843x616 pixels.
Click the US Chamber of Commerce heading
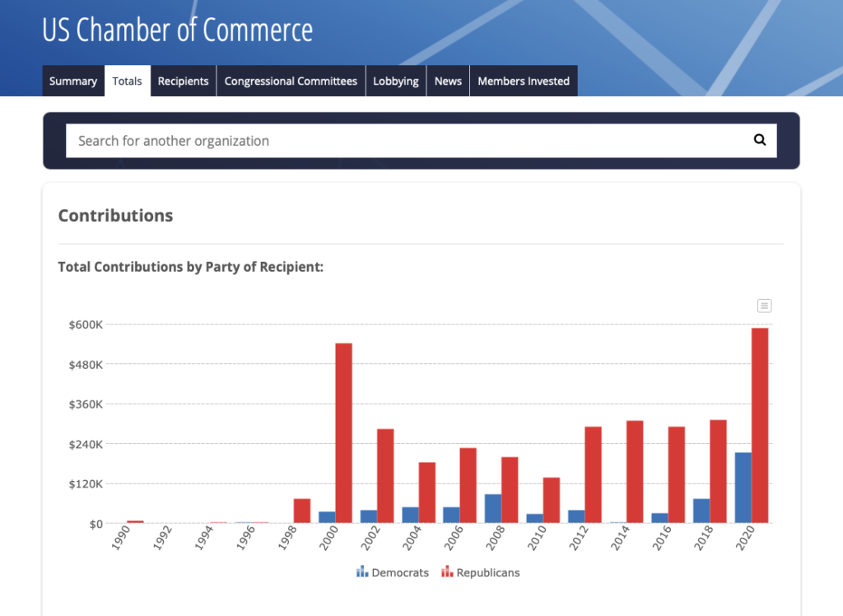178,30
